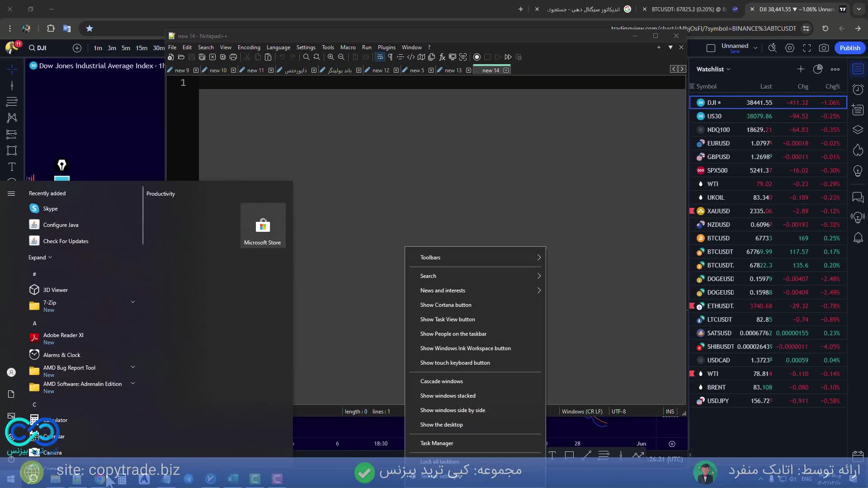Add symbol to watchlist plus icon
Screen dimensions: 868x488
800,69
